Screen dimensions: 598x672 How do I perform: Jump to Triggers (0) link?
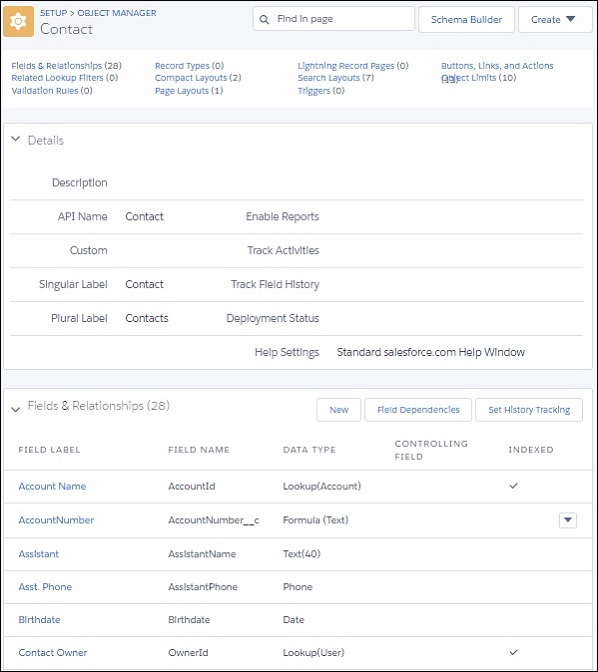coord(321,90)
